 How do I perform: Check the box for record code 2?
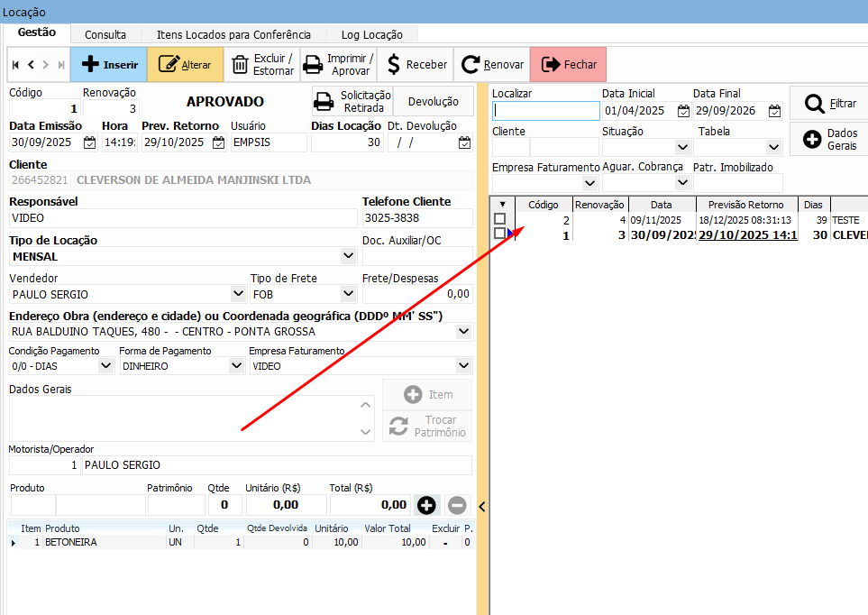[x=499, y=219]
